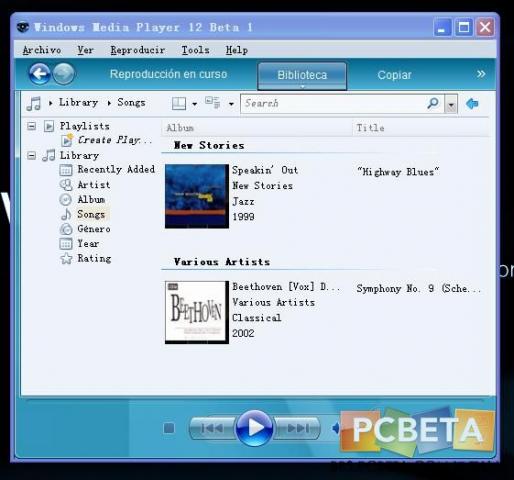Click the greyed forward navigation arrow
Image resolution: width=514 pixels, height=480 pixels.
[64, 74]
